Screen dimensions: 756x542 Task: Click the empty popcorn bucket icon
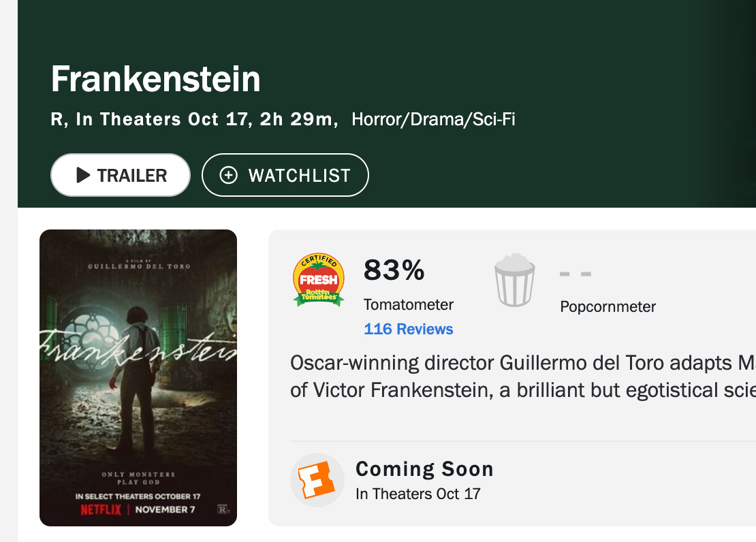(515, 279)
